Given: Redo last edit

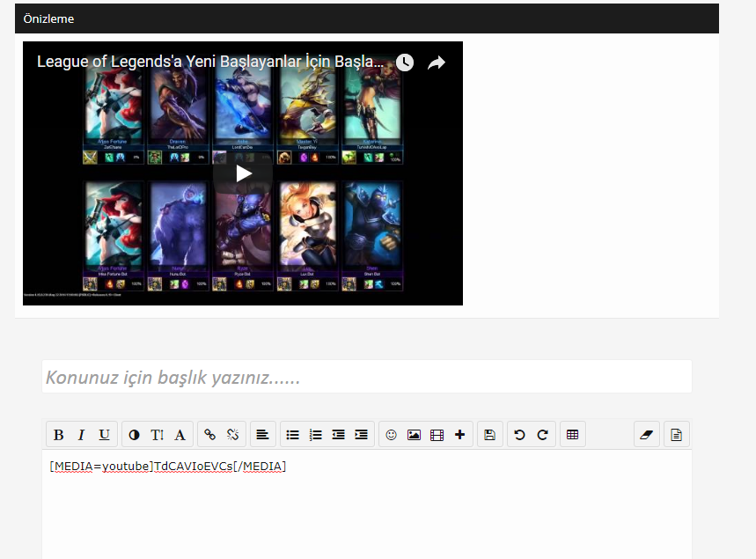Looking at the screenshot, I should (542, 435).
